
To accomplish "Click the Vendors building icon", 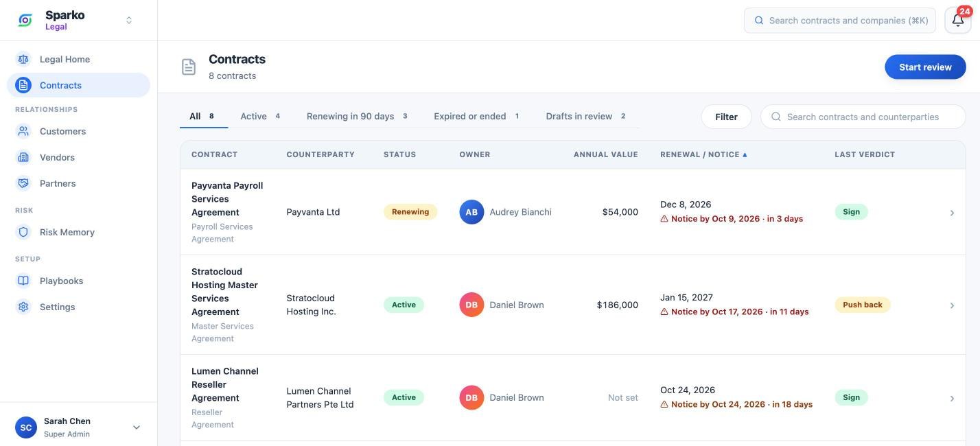I will [x=23, y=157].
